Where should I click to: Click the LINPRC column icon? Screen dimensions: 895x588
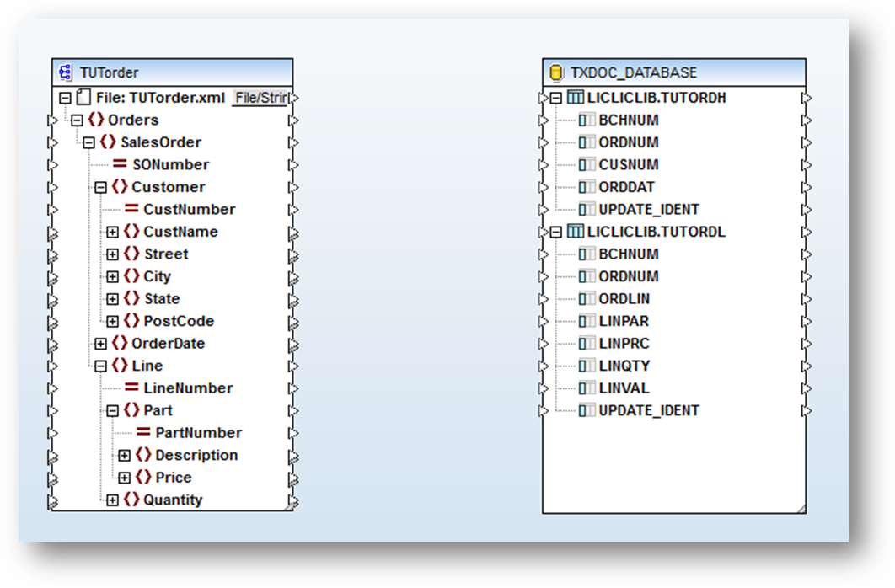(x=587, y=344)
